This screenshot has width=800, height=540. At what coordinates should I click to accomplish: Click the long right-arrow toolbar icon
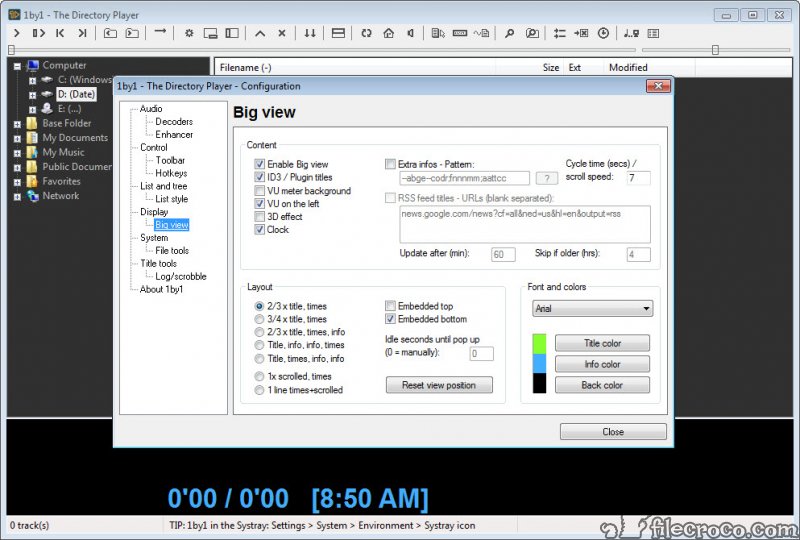click(x=160, y=32)
